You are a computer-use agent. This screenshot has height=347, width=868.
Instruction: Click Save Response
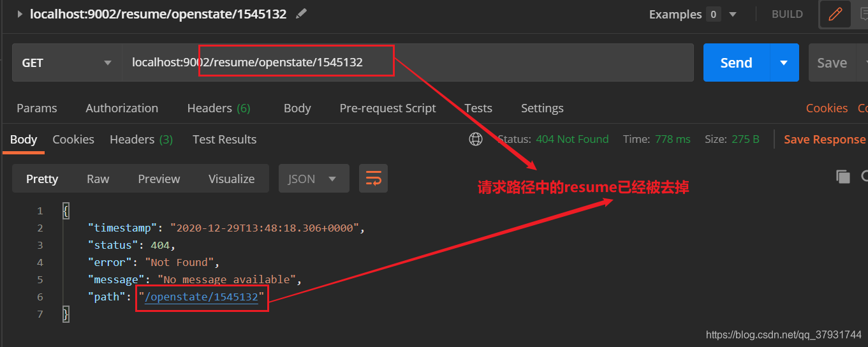coord(825,139)
